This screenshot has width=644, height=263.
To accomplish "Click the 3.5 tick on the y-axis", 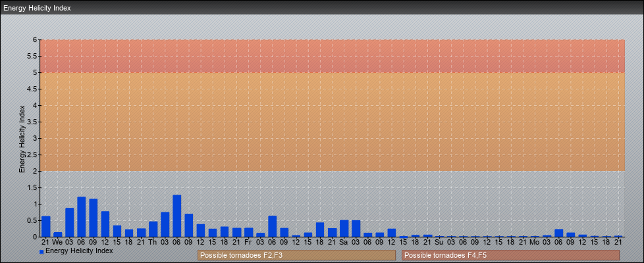I will tap(33, 122).
